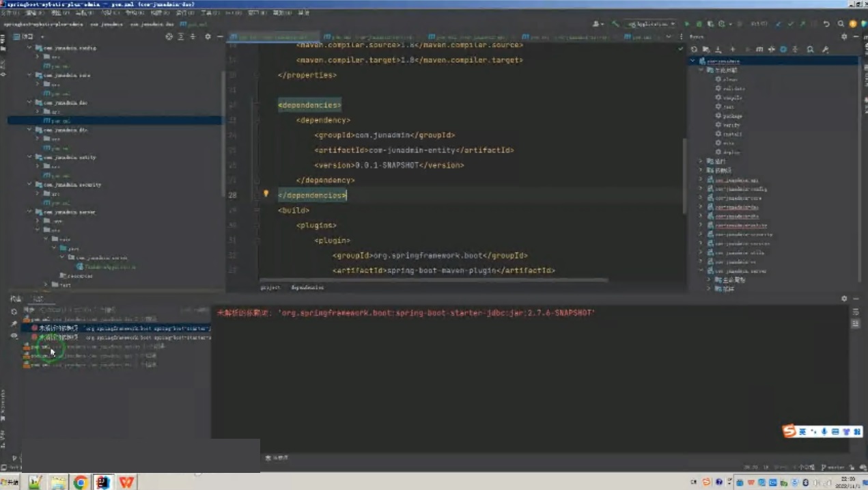868x490 pixels.
Task: Open Chrome from Windows taskbar
Action: tap(80, 482)
